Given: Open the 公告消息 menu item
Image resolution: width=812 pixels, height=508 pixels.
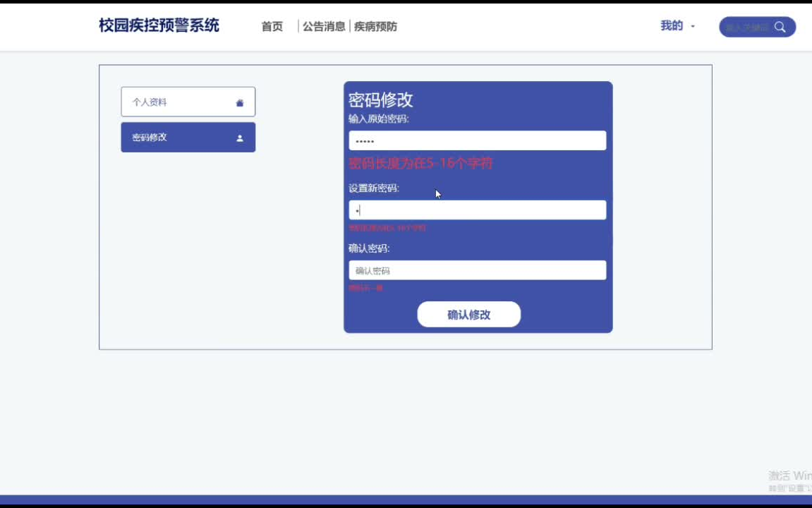Looking at the screenshot, I should point(324,25).
